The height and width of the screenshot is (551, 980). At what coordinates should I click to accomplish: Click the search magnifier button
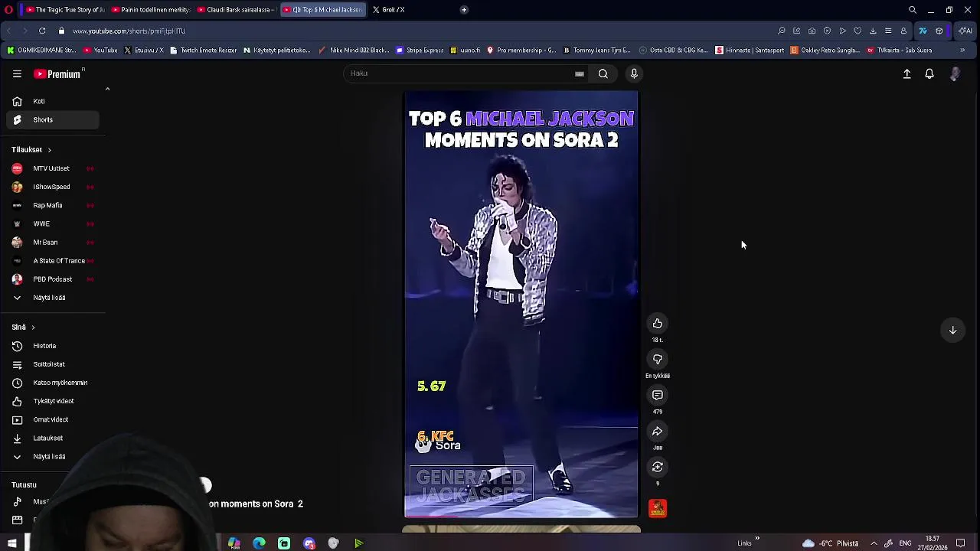point(603,73)
